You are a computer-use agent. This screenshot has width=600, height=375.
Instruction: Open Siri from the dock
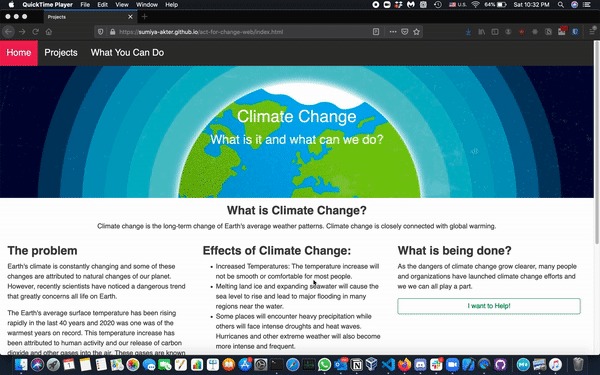tap(37, 364)
